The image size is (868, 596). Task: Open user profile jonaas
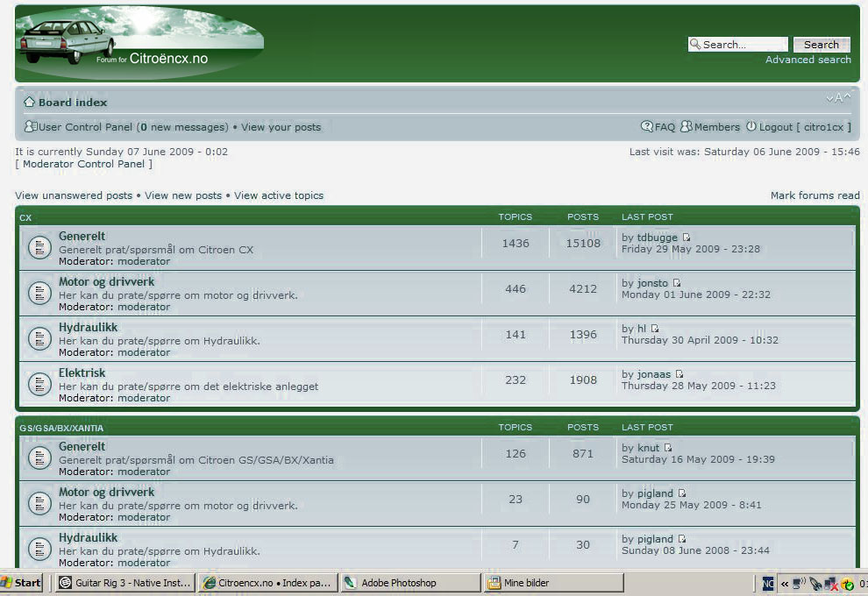coord(654,374)
